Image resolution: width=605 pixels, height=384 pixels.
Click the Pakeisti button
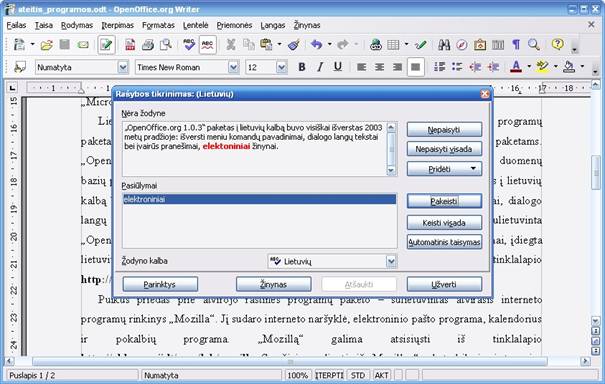444,201
